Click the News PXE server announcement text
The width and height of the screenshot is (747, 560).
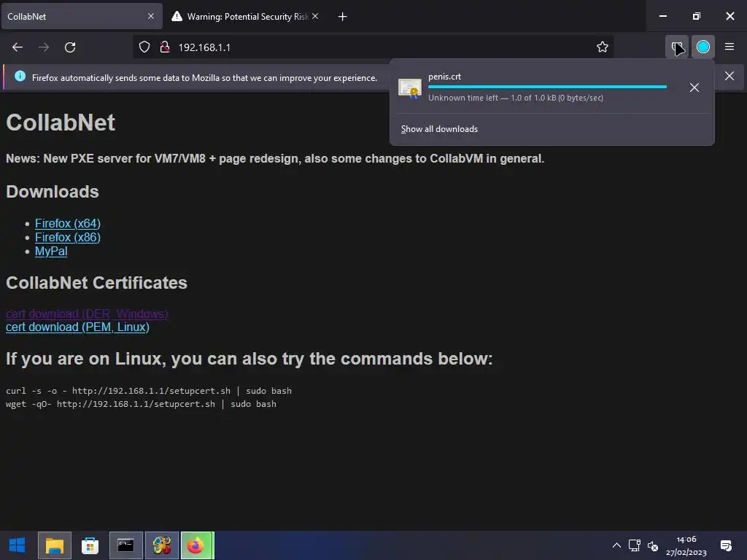[x=275, y=158]
